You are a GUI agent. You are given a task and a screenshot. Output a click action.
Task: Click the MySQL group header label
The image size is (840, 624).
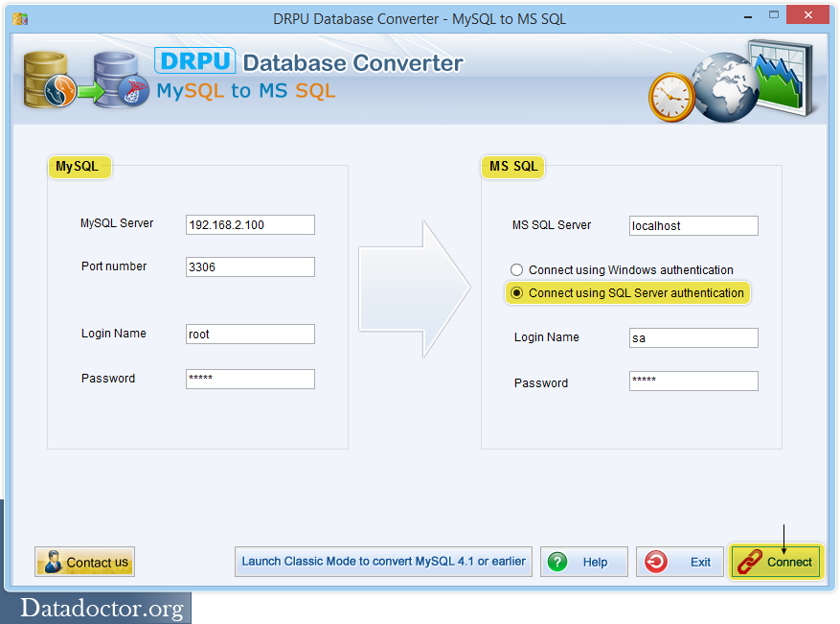[78, 167]
